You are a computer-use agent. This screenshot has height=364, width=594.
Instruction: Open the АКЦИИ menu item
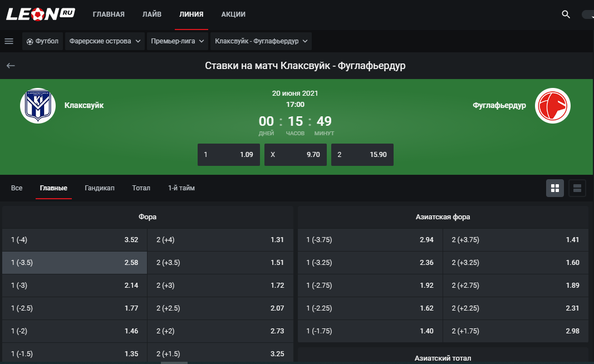pos(233,14)
